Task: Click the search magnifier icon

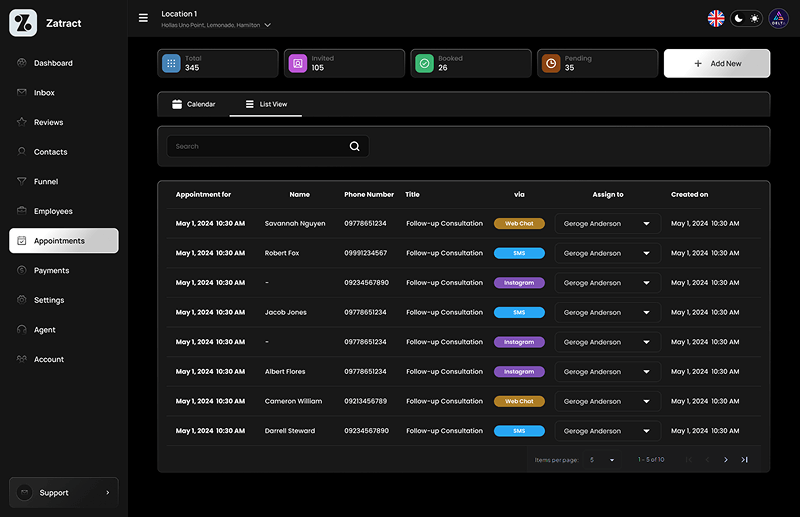Action: click(x=354, y=146)
